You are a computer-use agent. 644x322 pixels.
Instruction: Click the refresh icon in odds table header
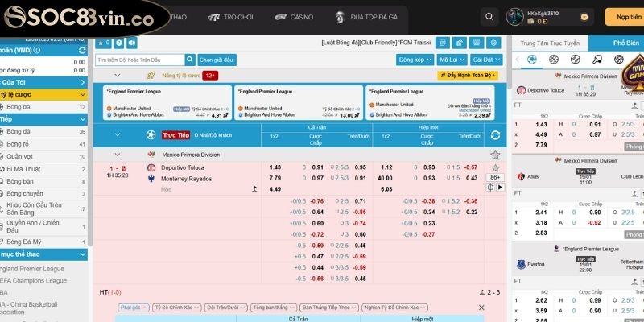(x=495, y=135)
